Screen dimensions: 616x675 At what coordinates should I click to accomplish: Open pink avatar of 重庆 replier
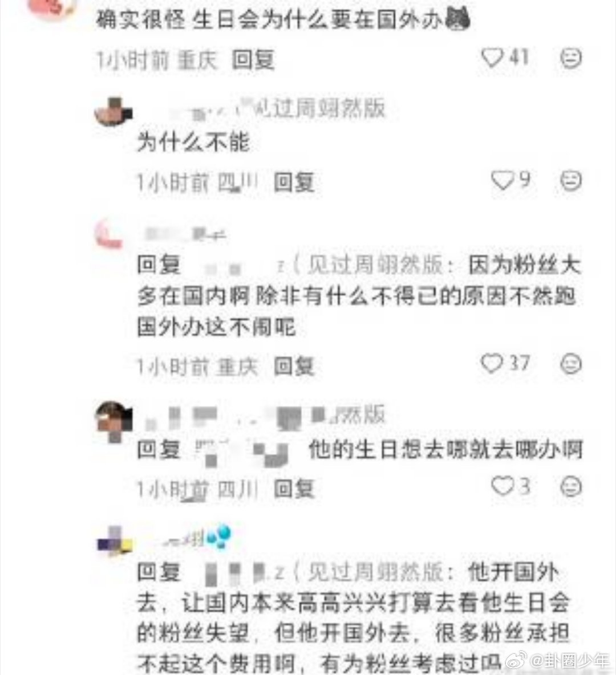click(109, 234)
